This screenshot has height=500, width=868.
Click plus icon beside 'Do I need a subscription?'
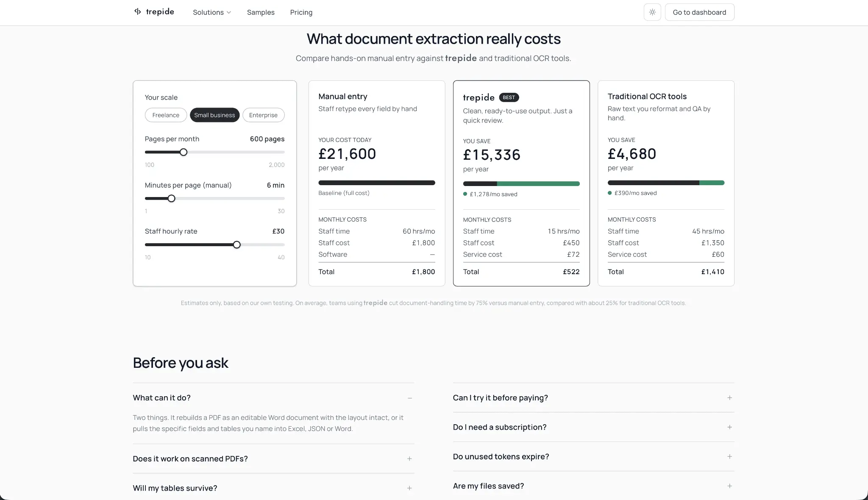tap(729, 427)
